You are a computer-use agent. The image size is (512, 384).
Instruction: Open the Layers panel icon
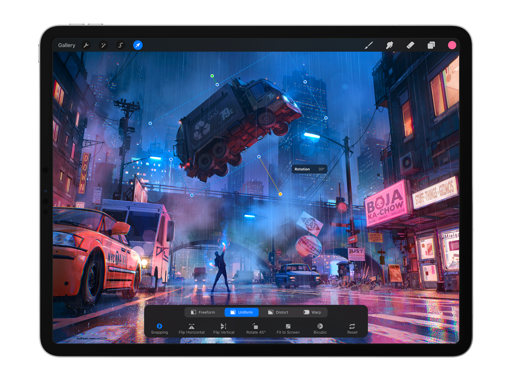click(431, 45)
